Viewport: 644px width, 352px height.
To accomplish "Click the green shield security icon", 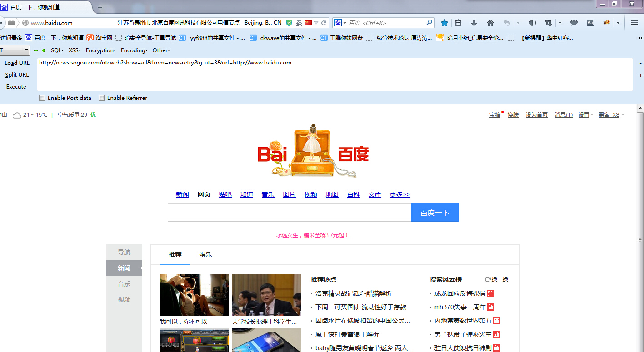I will (289, 23).
